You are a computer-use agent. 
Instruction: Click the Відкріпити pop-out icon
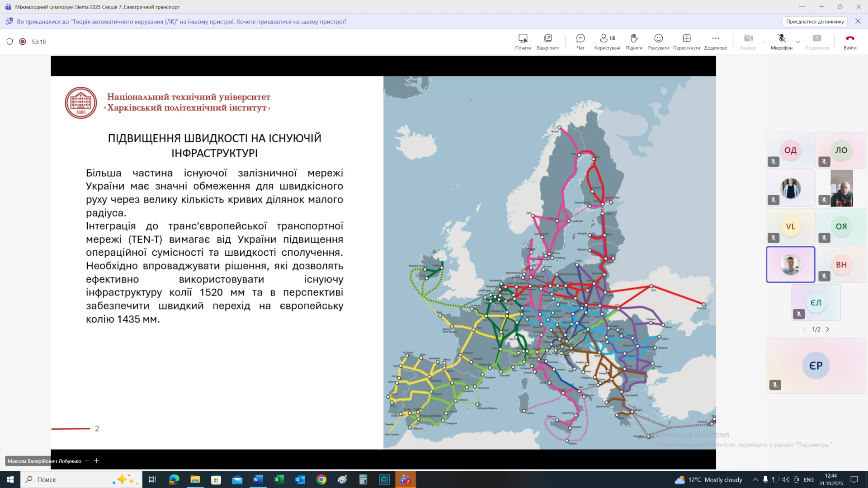coord(548,41)
